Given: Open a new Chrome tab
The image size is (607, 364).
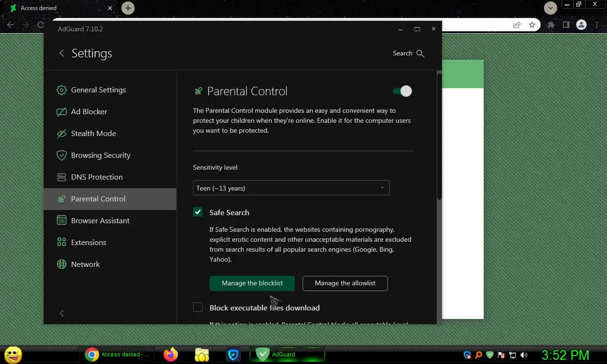Looking at the screenshot, I should click(x=128, y=8).
